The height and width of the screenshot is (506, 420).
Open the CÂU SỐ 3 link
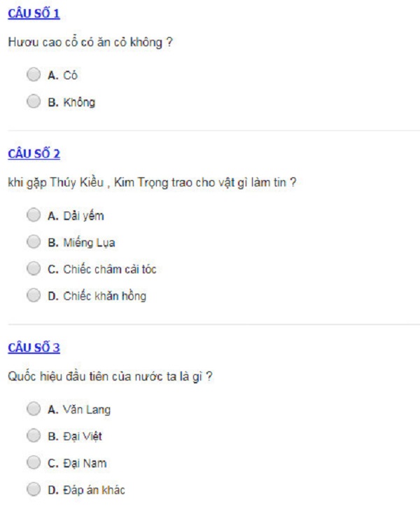click(x=34, y=348)
